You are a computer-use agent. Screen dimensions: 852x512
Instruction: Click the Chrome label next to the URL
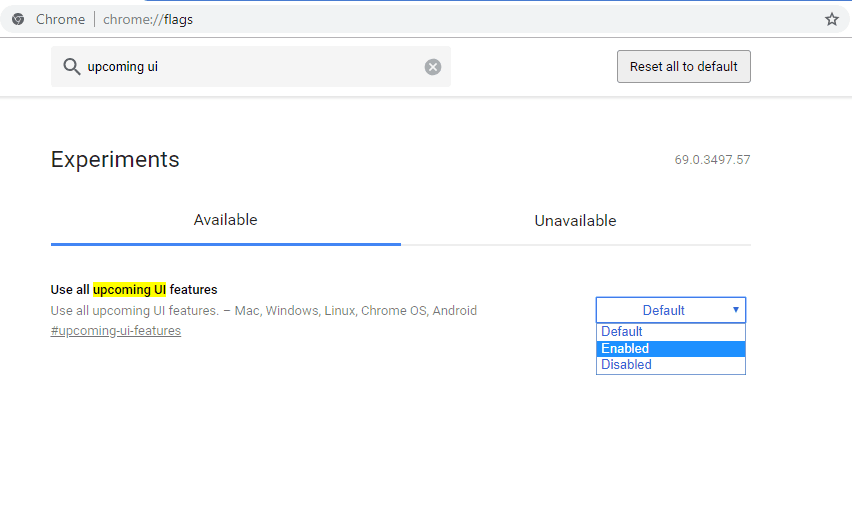(x=60, y=20)
